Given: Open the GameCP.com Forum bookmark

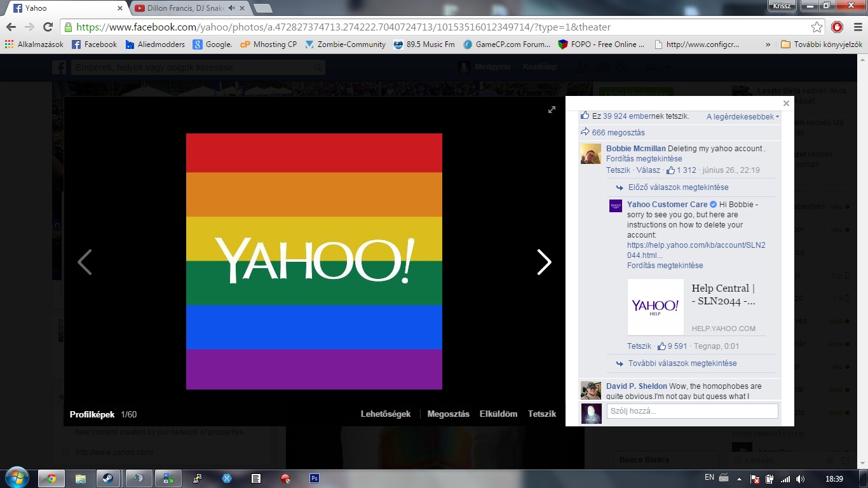Looking at the screenshot, I should point(506,44).
